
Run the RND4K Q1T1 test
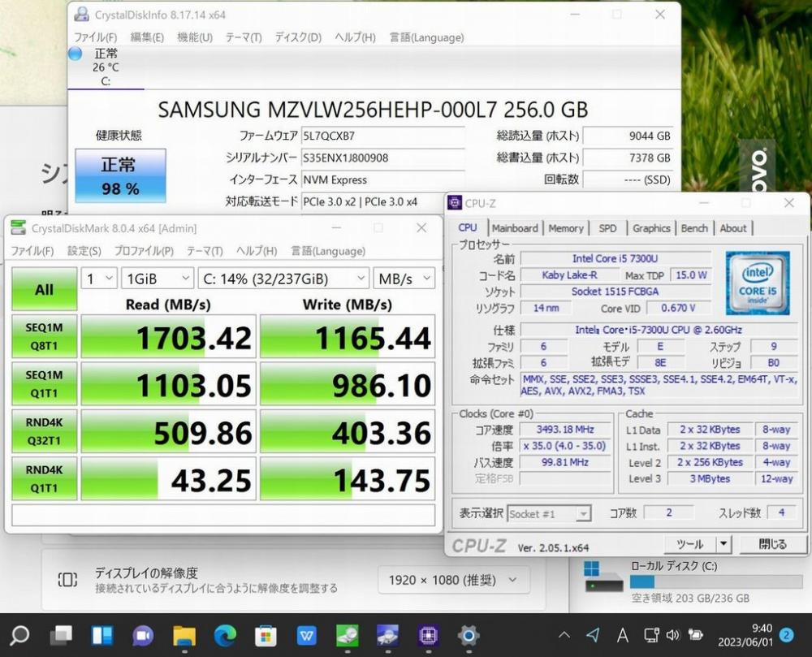(x=44, y=478)
